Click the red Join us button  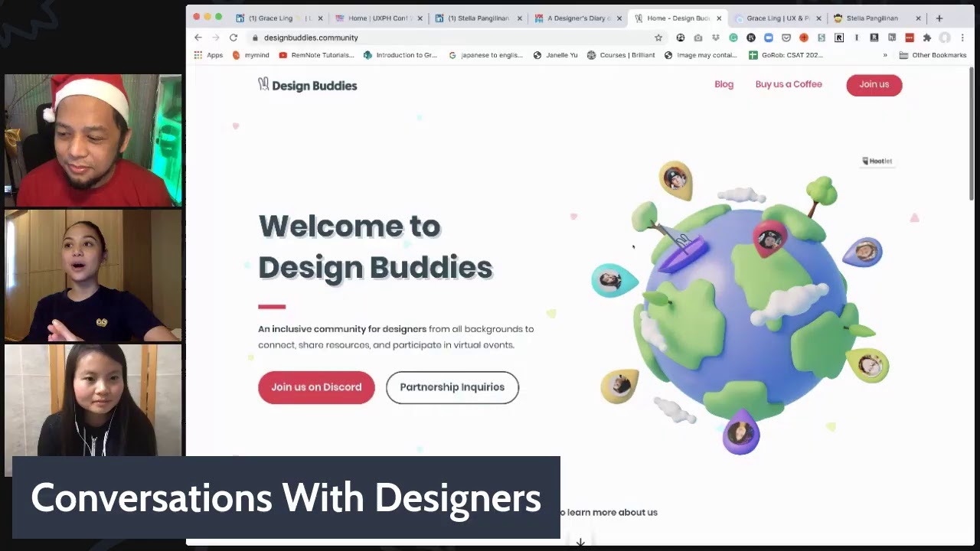(x=874, y=85)
